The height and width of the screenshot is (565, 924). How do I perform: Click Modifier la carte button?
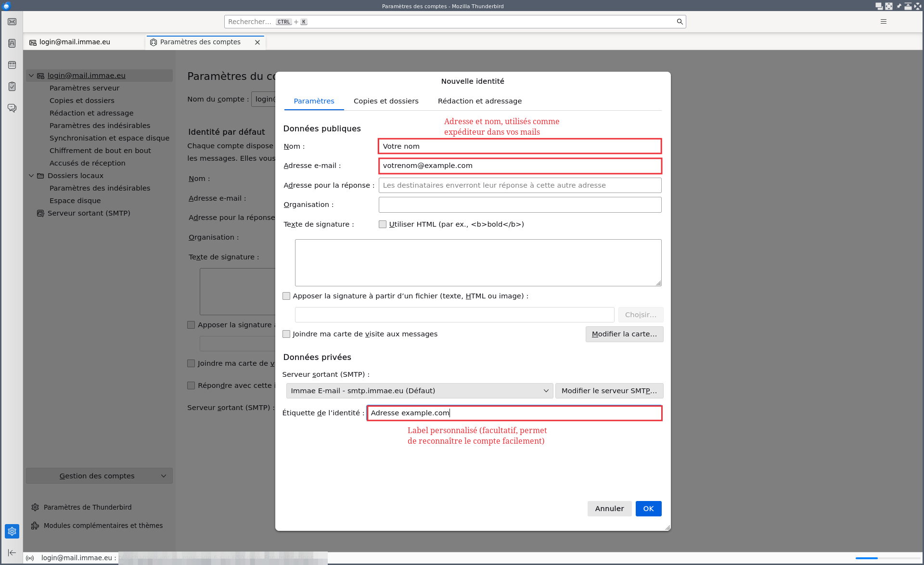point(624,334)
